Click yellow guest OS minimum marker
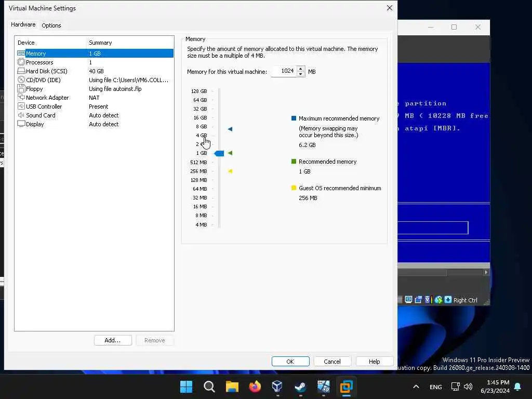 tap(230, 171)
